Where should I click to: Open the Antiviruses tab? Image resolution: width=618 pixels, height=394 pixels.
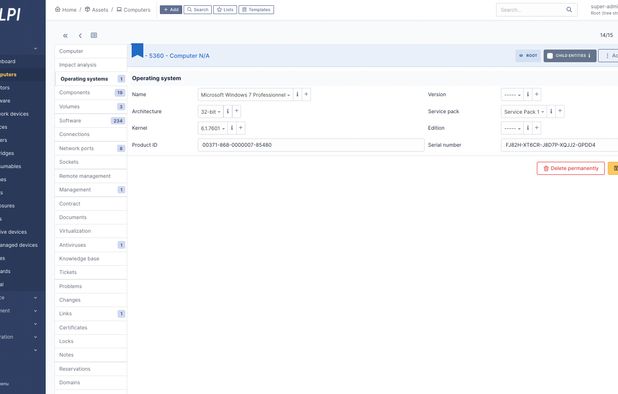point(91,245)
